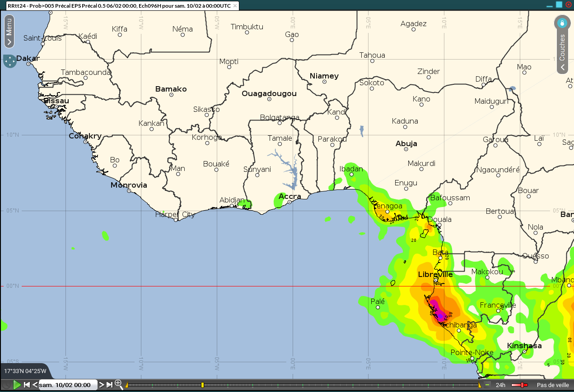574x392 pixels.
Task: Click the Libreville city label
Action: pyautogui.click(x=435, y=275)
